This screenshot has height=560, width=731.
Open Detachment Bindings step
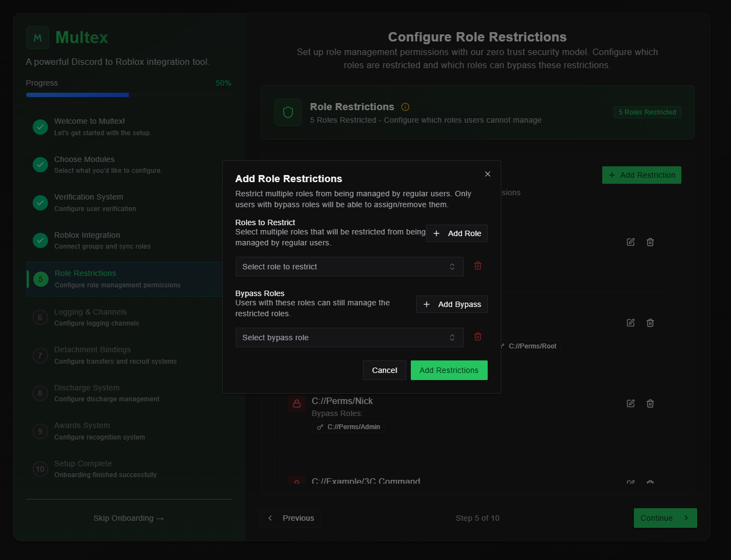pos(129,356)
